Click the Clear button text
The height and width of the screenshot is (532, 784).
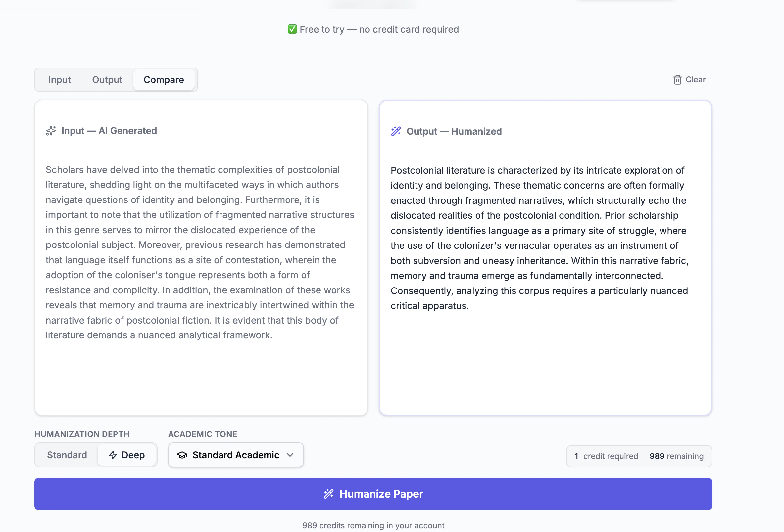(695, 80)
